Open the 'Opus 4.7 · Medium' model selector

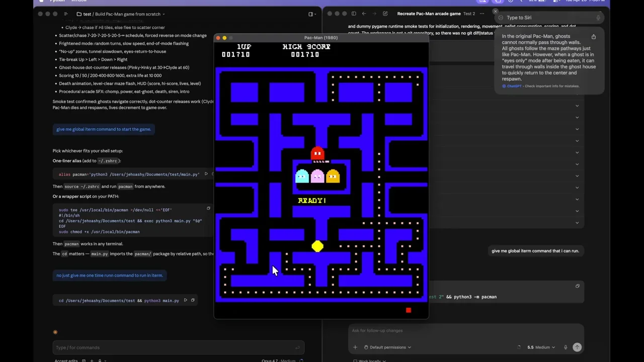pos(278,360)
